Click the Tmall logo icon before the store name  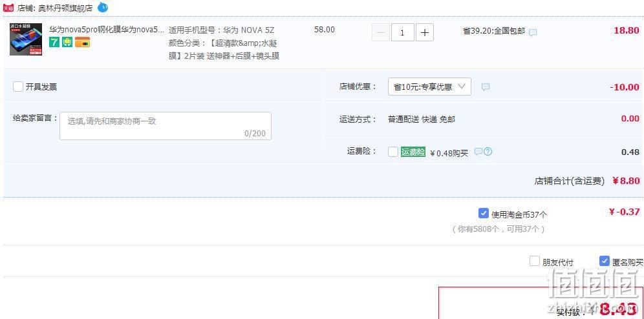[x=8, y=7]
